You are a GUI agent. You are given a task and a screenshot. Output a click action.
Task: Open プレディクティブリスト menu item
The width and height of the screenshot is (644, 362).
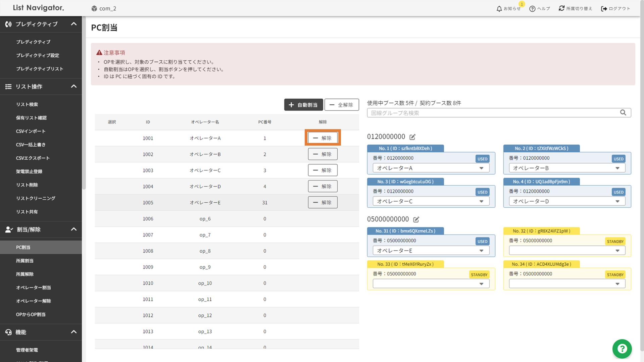pos(40,69)
